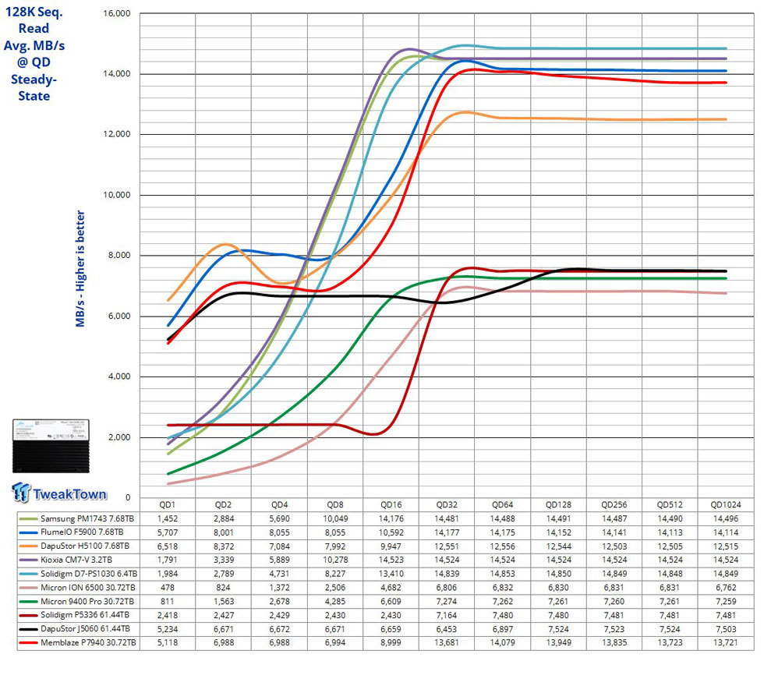Select Samsung PM1743 QD1 value 1,452
Viewport: 764px width, 700px height.
167,519
